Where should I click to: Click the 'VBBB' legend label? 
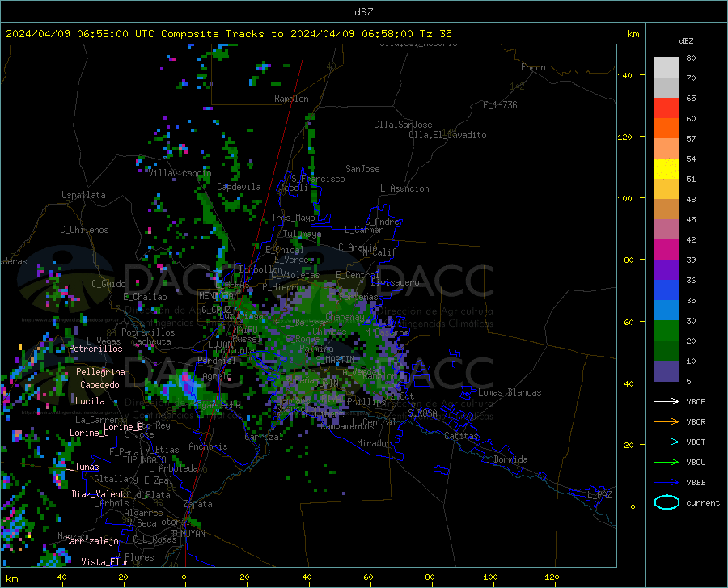coord(696,483)
